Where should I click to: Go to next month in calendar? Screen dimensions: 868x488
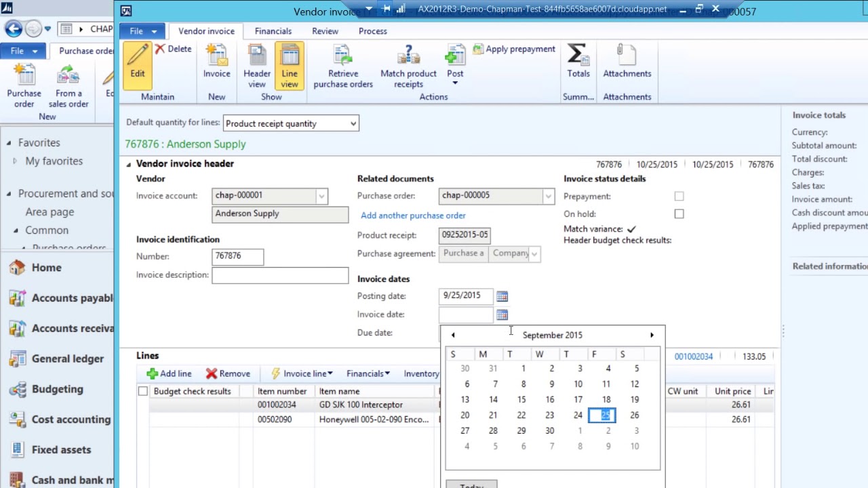[x=652, y=335]
